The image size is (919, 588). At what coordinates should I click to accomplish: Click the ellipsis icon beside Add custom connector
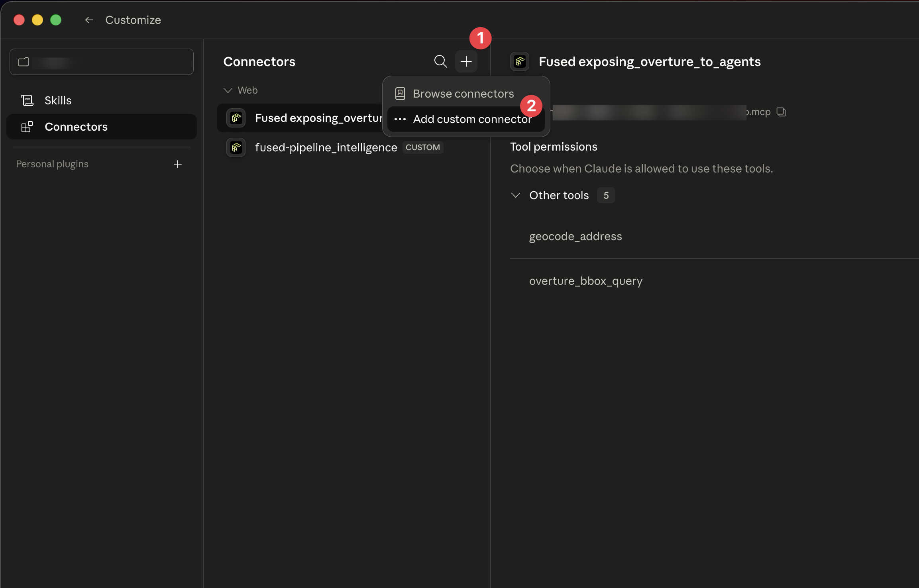tap(400, 119)
